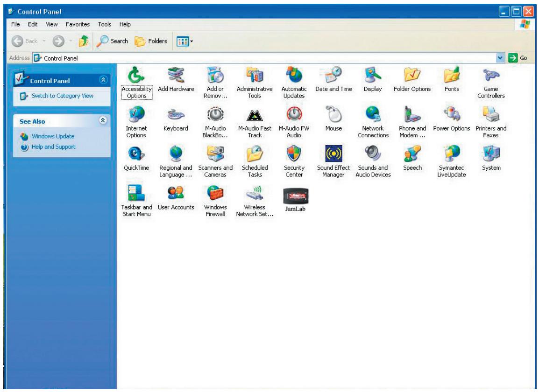Click the Scheduled Tasks icon

255,154
